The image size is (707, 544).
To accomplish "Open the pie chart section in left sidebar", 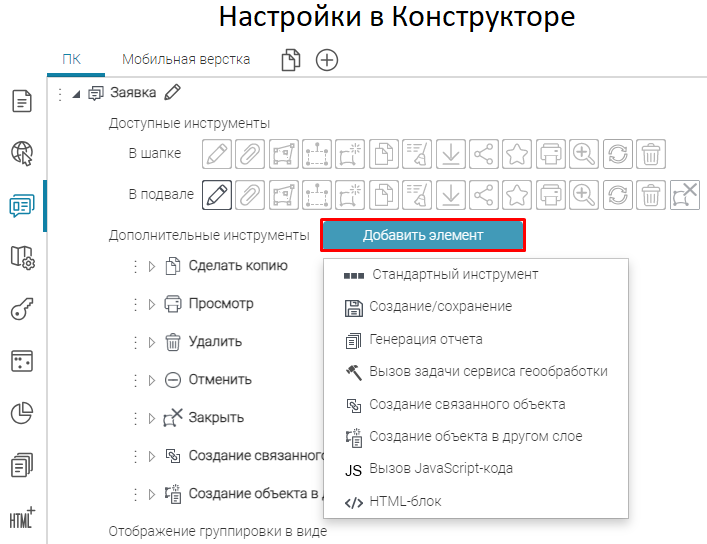I will click(22, 413).
